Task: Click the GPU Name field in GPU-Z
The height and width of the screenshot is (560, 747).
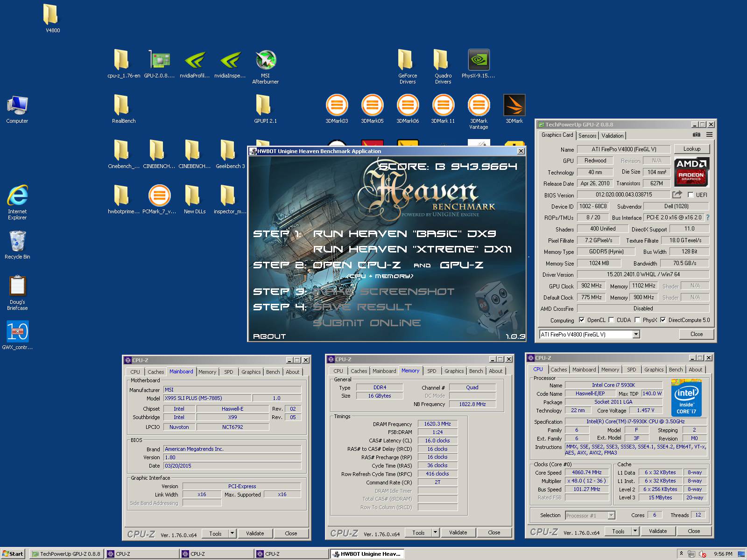Action: (624, 149)
